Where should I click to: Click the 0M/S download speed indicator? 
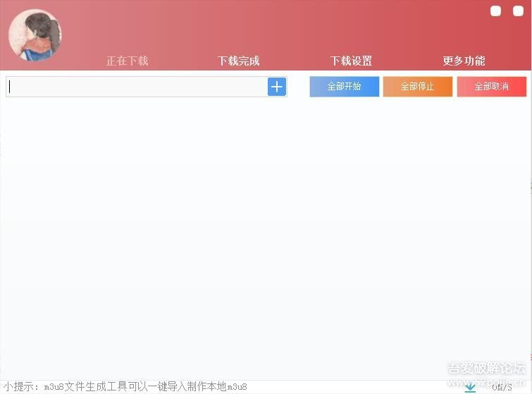pyautogui.click(x=502, y=387)
